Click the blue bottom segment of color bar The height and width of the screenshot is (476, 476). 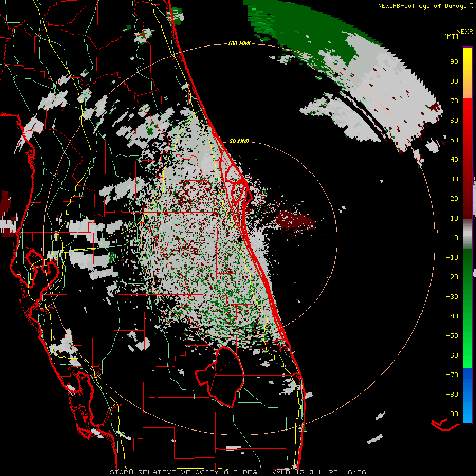(467, 396)
